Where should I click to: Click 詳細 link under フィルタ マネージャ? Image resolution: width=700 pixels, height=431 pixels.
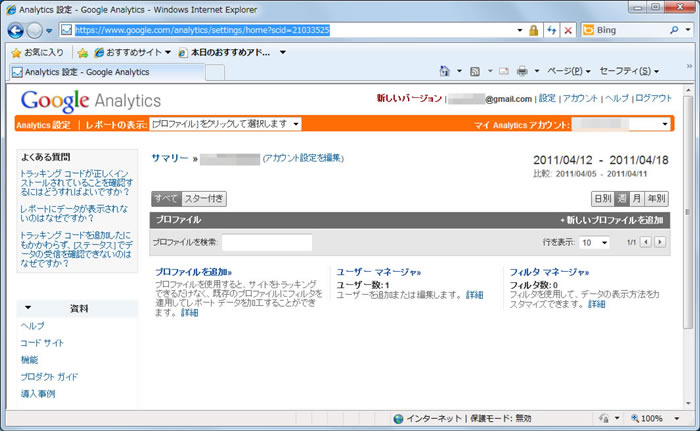(596, 304)
